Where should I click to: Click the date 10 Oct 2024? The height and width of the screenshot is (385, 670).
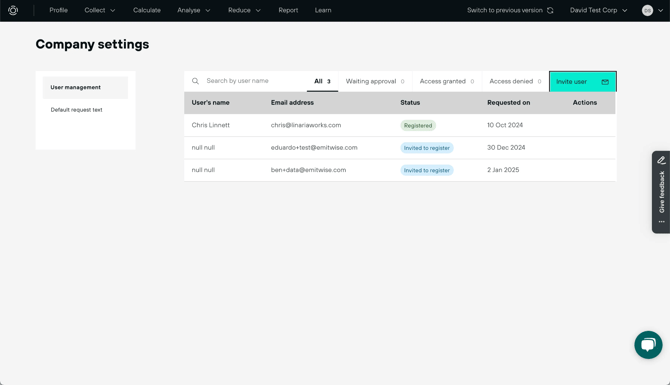point(505,125)
